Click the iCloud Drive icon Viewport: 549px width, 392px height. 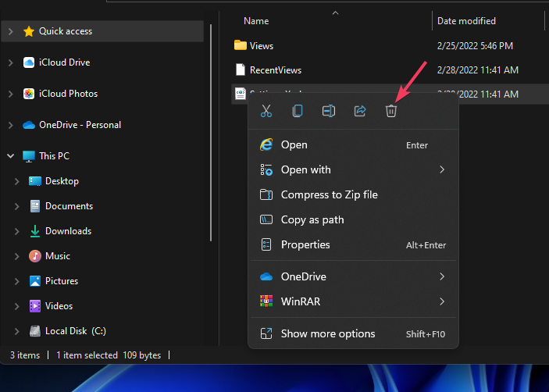29,62
